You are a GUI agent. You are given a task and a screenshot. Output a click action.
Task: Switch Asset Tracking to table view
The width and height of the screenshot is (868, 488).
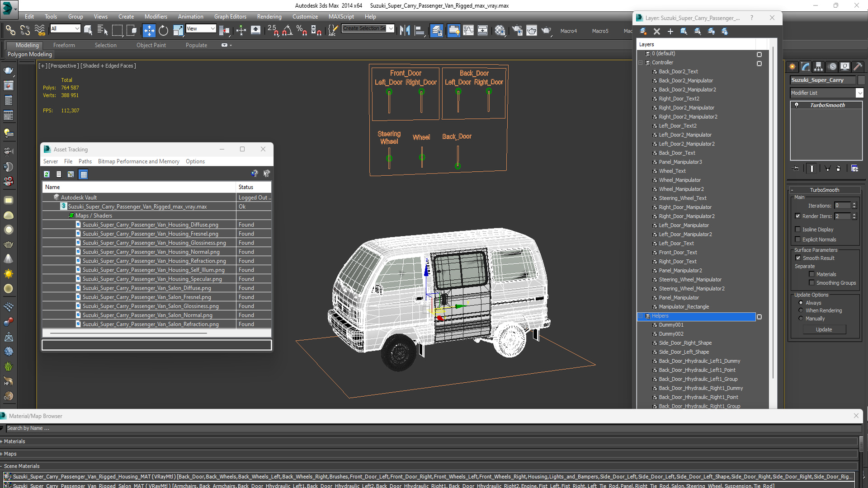click(84, 174)
